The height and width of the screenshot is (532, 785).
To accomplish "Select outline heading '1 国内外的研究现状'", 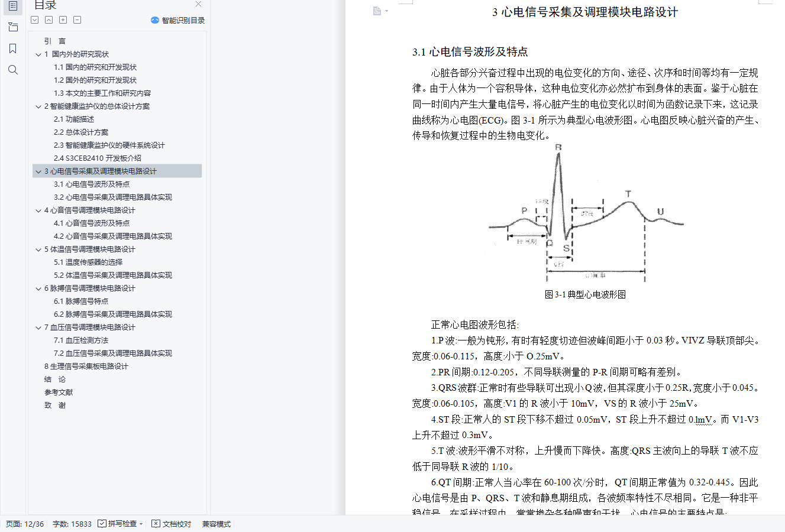I will [x=77, y=54].
